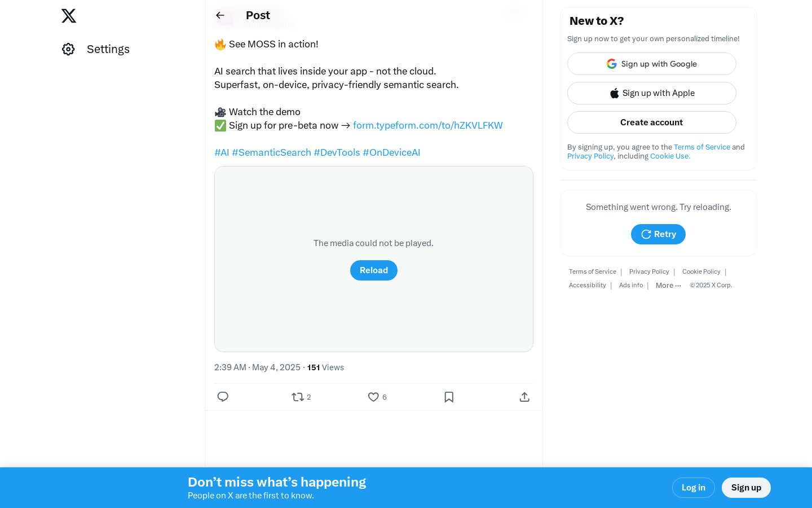Open the #SemanticSearch hashtag
The width and height of the screenshot is (812, 508).
tap(271, 152)
